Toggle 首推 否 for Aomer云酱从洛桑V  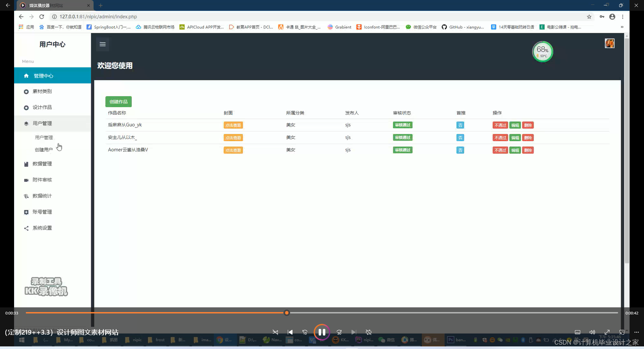tap(460, 150)
